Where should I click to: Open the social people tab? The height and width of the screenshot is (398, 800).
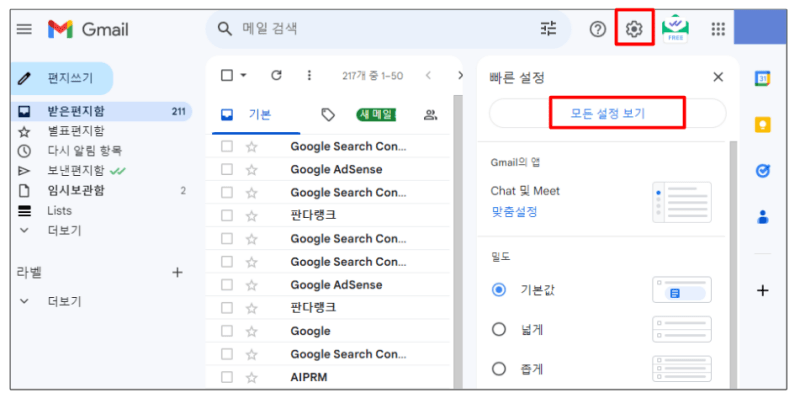[x=431, y=115]
